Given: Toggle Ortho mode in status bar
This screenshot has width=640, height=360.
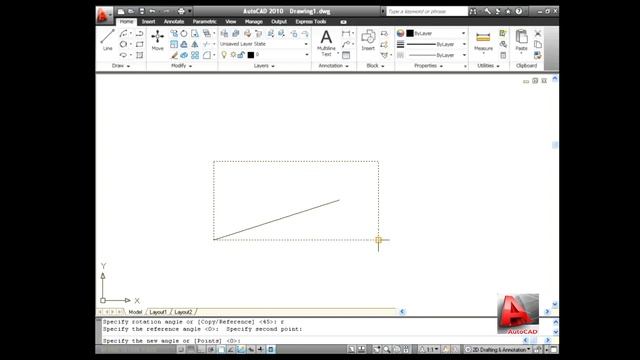Looking at the screenshot, I should point(201,349).
